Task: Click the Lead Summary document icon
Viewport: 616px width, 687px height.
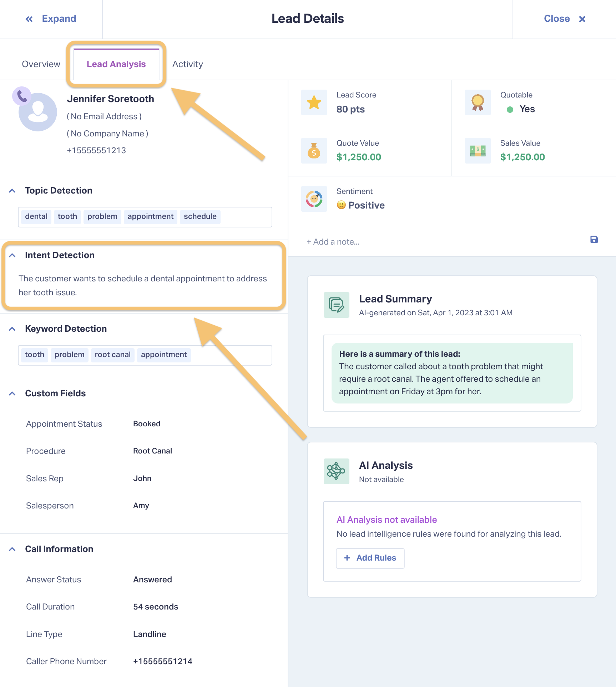Action: tap(337, 305)
